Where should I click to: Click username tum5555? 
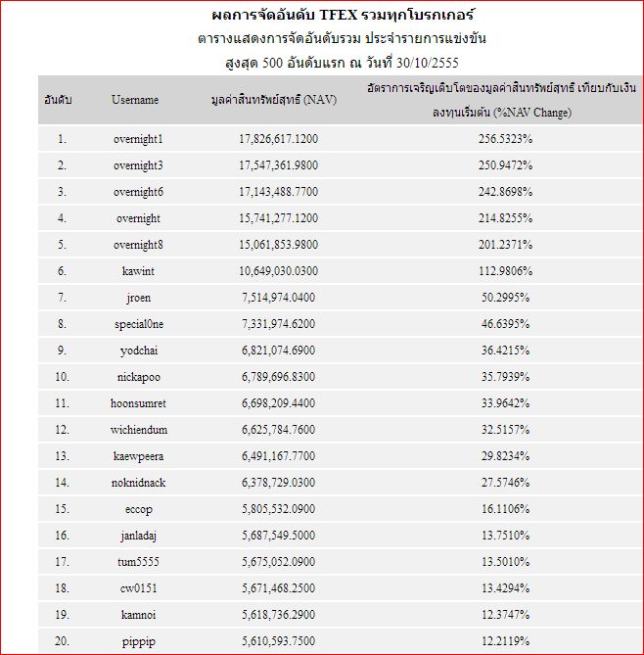click(x=138, y=562)
